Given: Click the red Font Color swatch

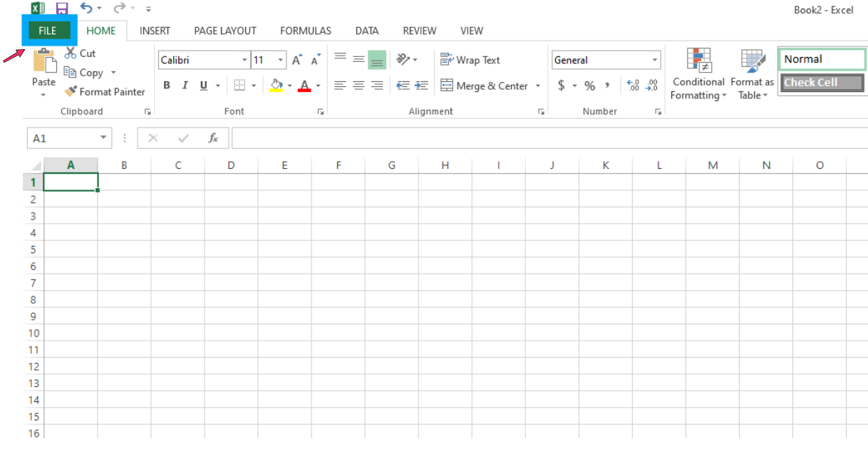Looking at the screenshot, I should (x=305, y=88).
